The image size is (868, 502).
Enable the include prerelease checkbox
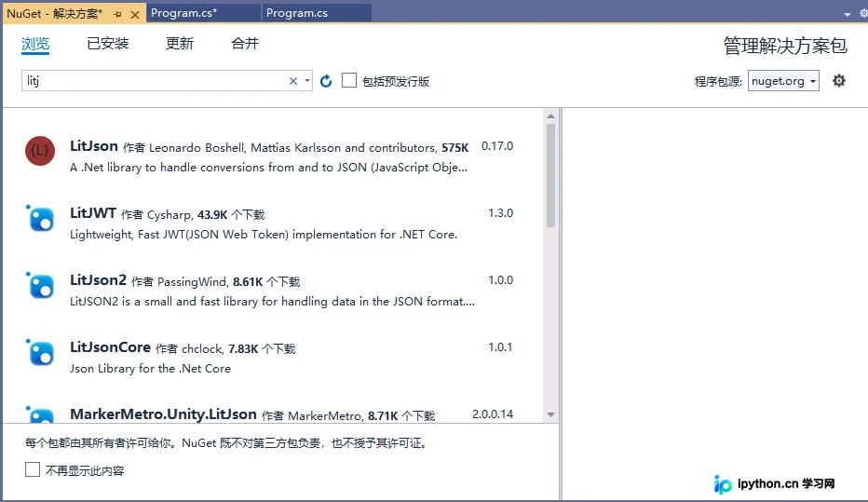click(x=348, y=80)
